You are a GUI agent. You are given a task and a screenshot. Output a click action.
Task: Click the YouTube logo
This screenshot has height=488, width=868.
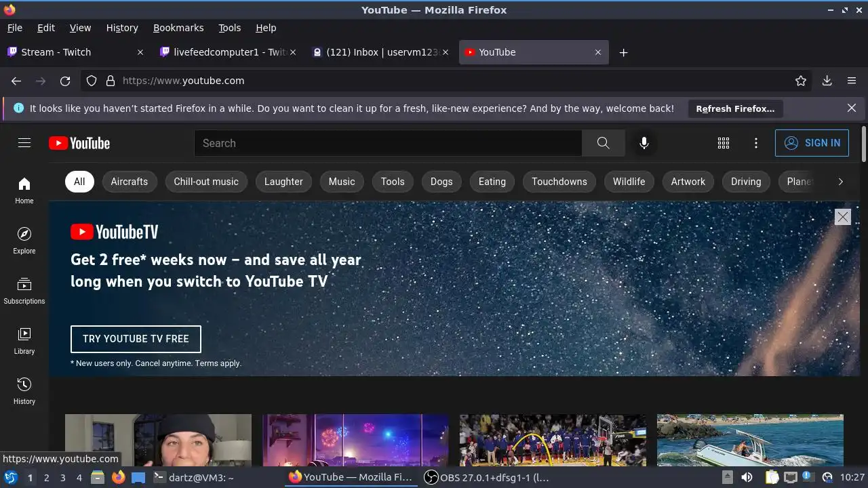tap(79, 143)
